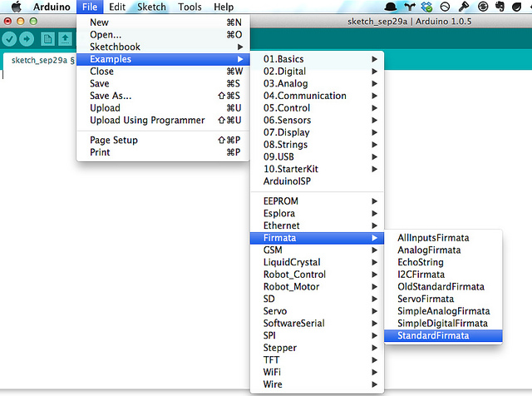Expand the Esplora library examples
532x396 pixels.
pos(317,213)
